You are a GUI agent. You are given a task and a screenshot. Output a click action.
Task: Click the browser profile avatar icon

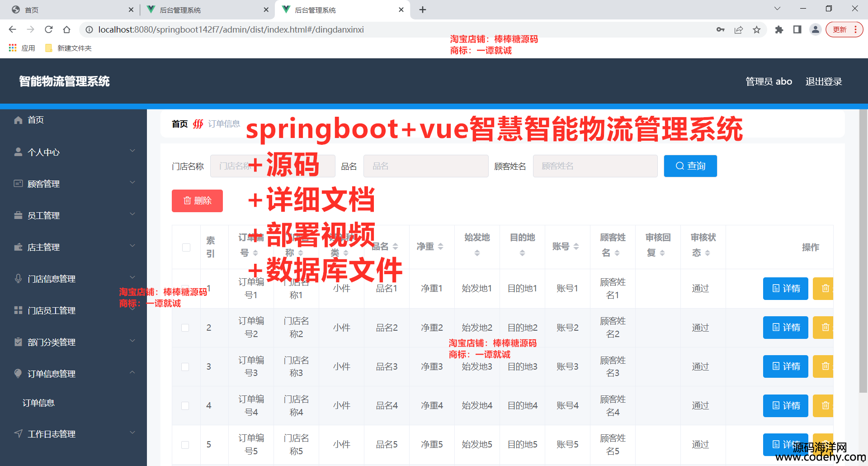coord(815,29)
